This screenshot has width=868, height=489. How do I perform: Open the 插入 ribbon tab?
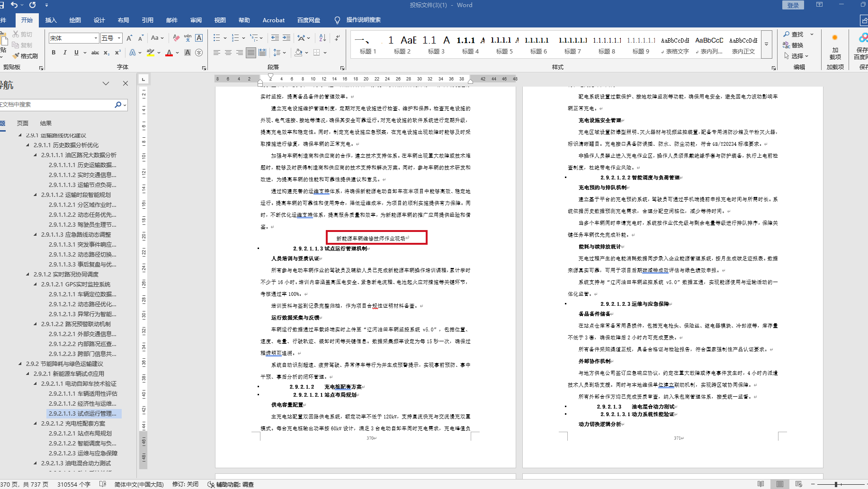[x=51, y=20]
